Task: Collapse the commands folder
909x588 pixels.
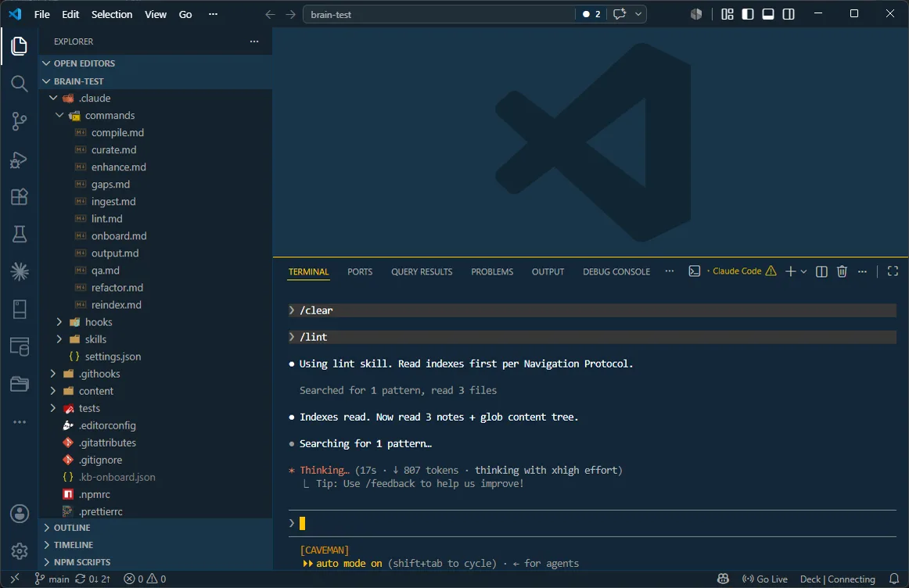Action: coord(59,115)
